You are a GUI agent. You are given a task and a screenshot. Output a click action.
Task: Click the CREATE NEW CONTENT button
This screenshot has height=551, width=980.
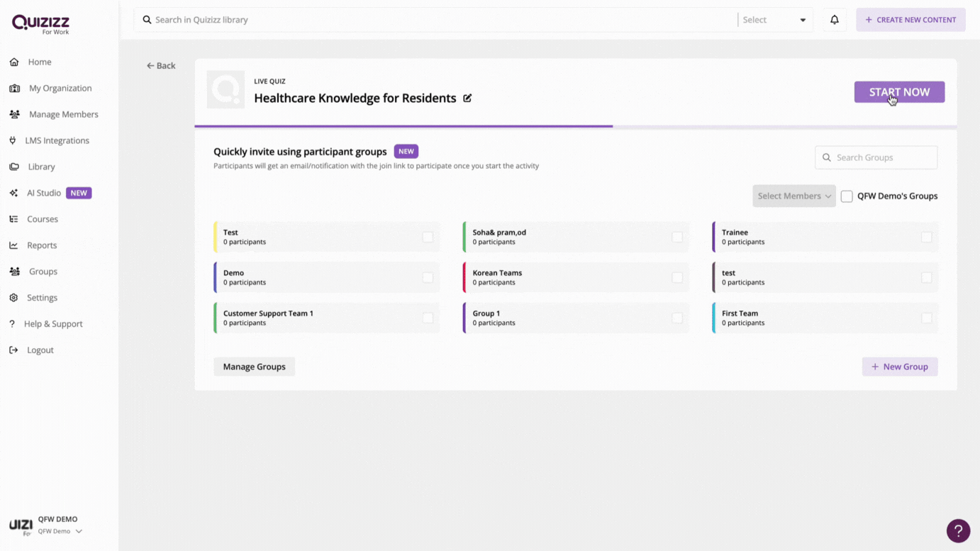[911, 20]
